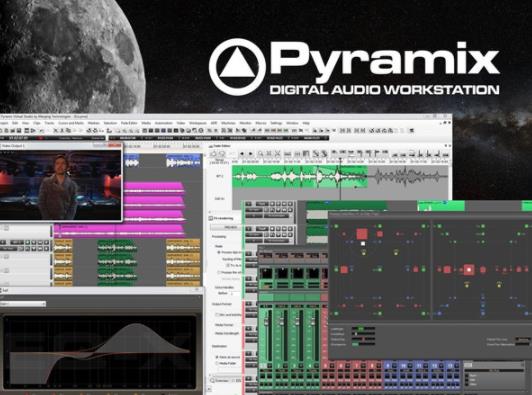Open the Cursor and Marks menu
Screen dimensions: 532x395
pyautogui.click(x=71, y=123)
